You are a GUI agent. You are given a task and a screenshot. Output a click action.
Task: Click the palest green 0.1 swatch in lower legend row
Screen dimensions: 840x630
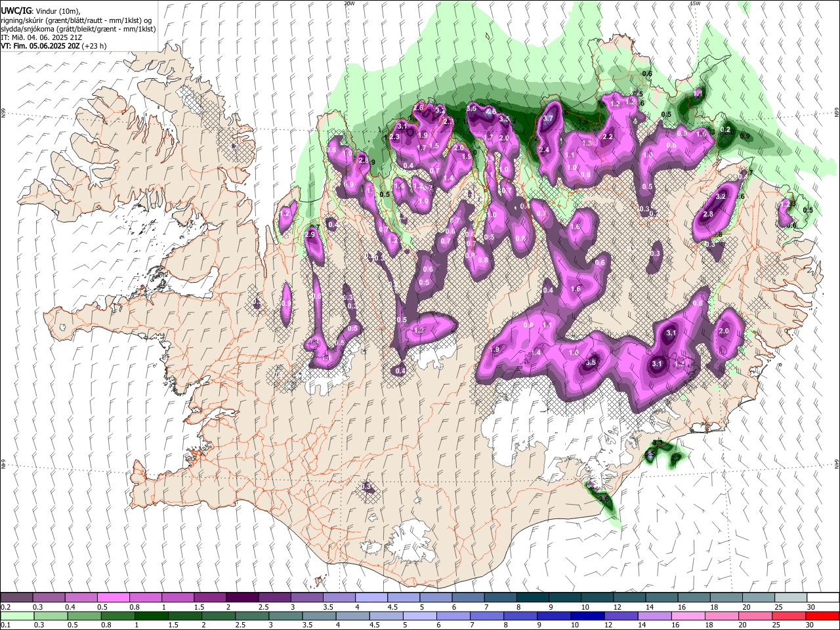point(17,616)
